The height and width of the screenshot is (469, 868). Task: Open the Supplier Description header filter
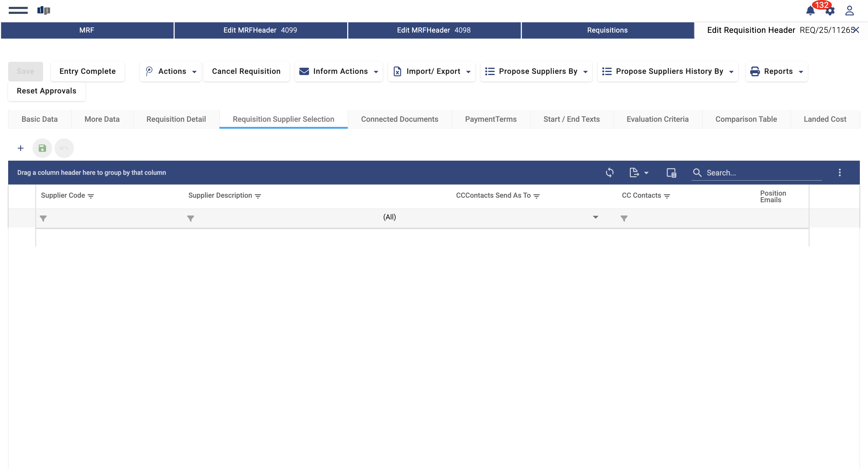[258, 196]
